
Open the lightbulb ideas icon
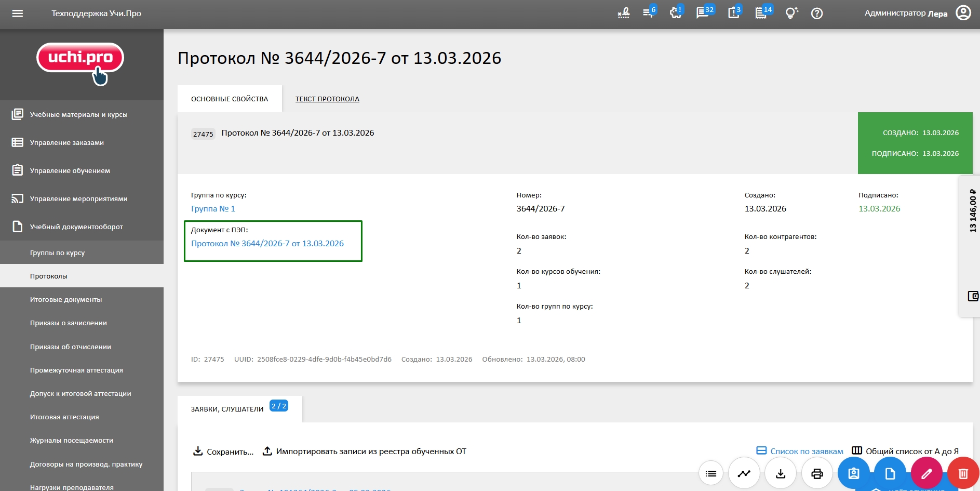(x=791, y=13)
